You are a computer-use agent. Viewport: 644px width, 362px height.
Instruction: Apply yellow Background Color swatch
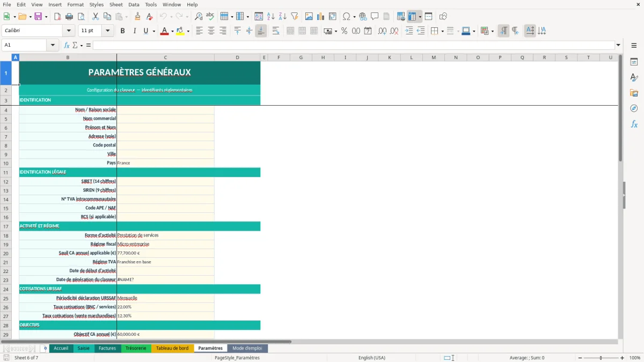point(180,31)
